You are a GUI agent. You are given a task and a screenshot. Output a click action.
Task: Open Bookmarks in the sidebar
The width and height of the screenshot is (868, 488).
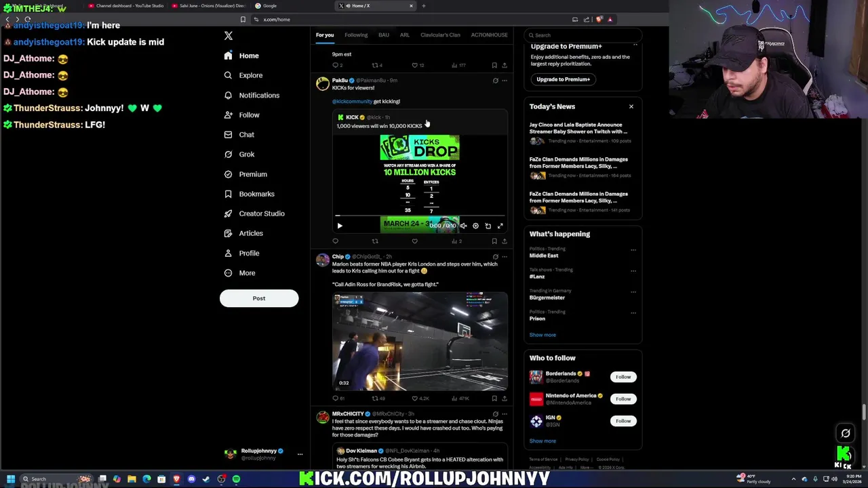pos(249,194)
